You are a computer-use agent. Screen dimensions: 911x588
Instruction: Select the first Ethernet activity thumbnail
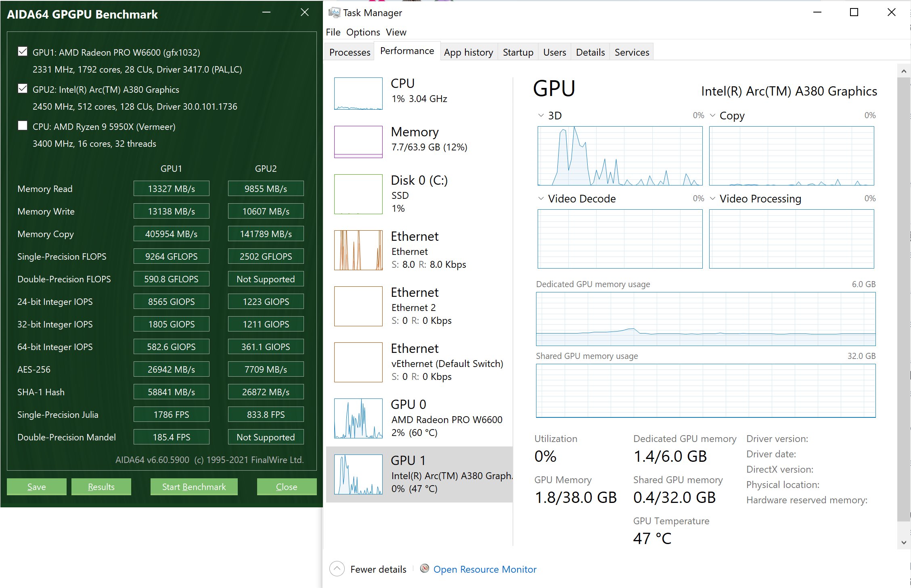[358, 250]
